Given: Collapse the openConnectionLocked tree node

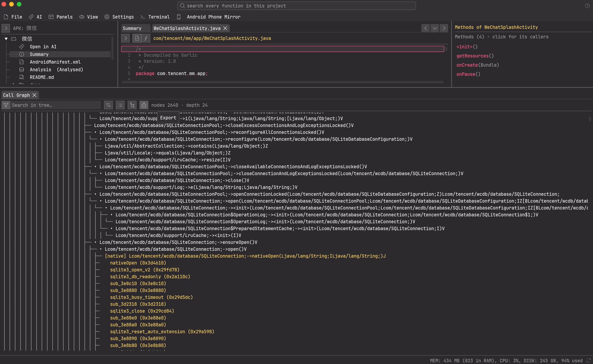Looking at the screenshot, I should pos(95,194).
